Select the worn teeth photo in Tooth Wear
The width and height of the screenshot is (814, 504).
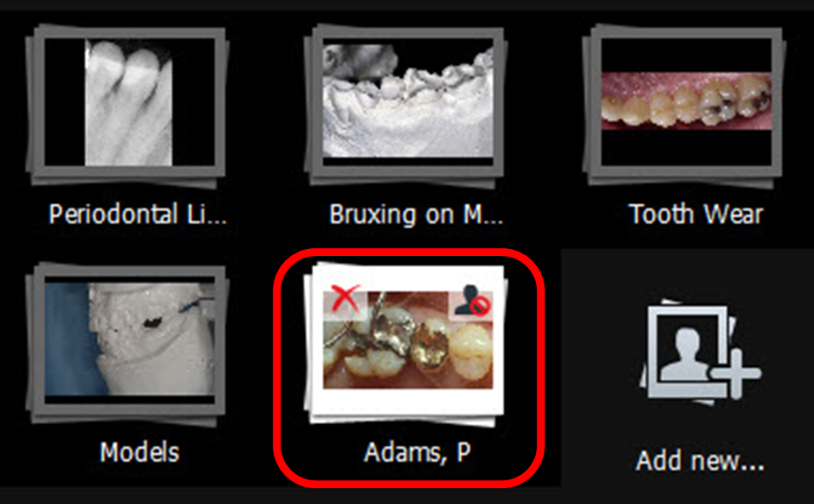[x=686, y=100]
